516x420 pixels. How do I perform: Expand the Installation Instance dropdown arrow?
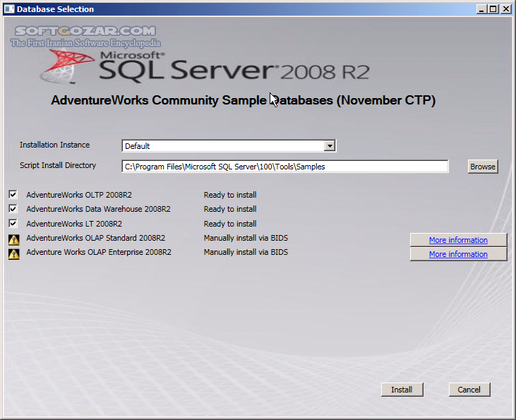329,146
